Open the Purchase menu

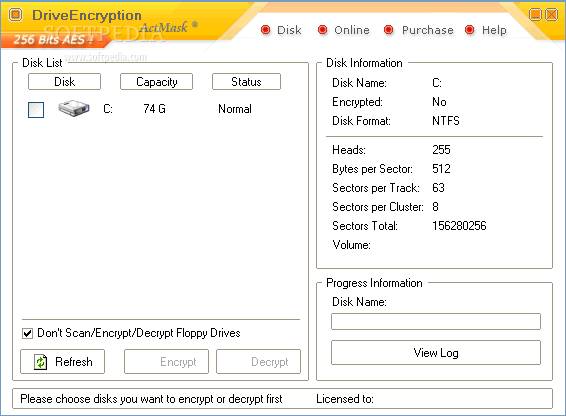tap(428, 30)
